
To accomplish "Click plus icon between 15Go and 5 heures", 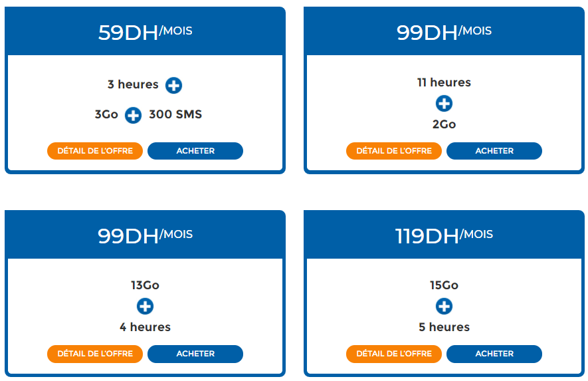I will [444, 306].
